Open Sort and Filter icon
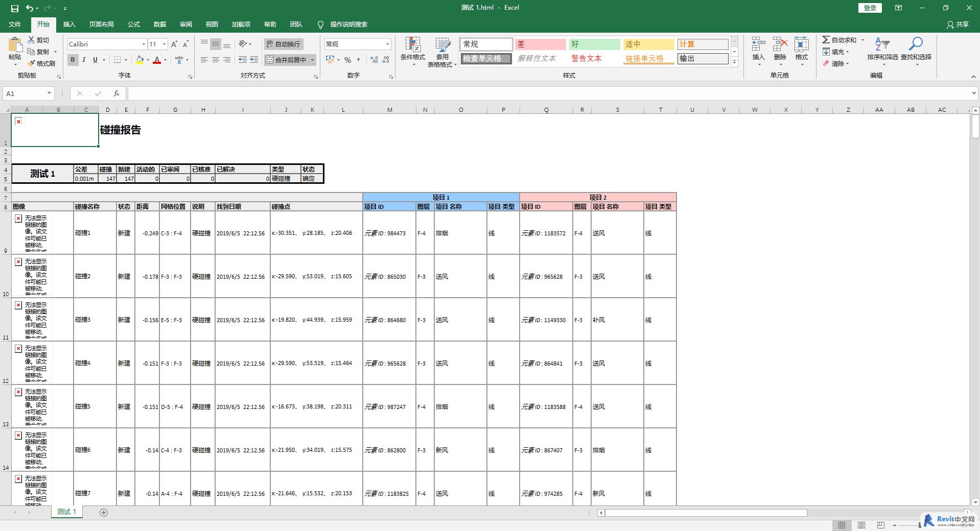 click(x=882, y=44)
